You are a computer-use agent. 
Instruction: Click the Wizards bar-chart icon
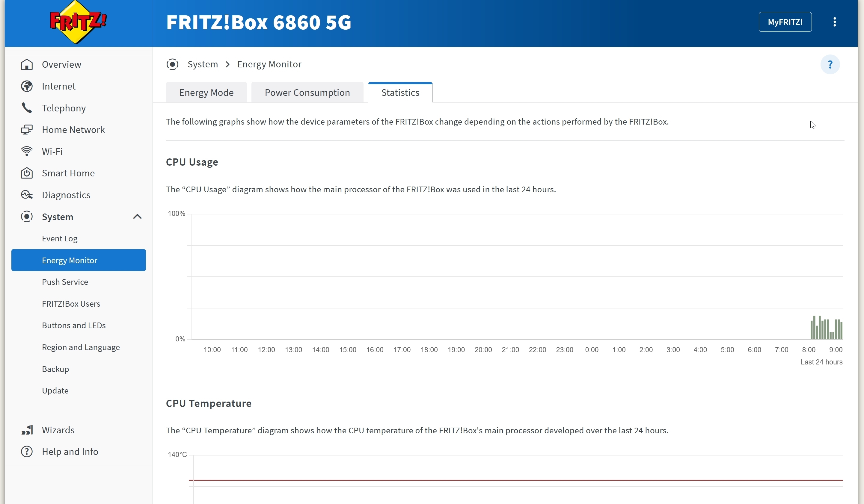click(x=27, y=430)
